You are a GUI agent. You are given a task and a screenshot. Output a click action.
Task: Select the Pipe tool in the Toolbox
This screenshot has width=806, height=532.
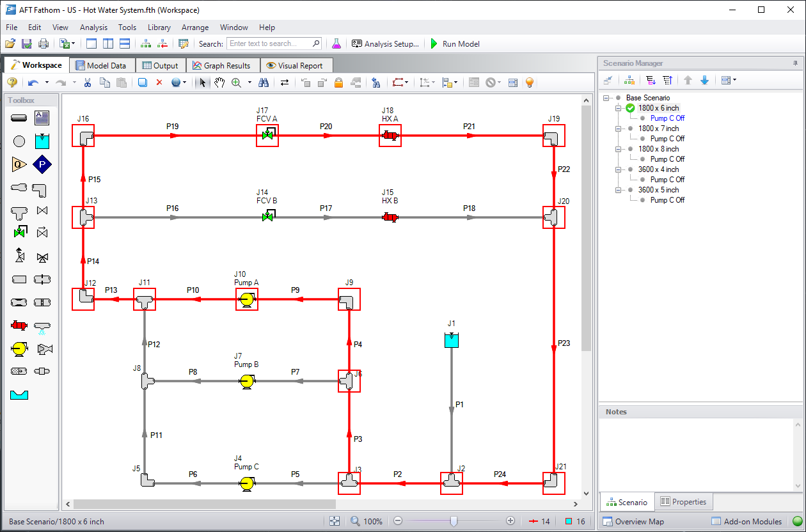pyautogui.click(x=19, y=118)
